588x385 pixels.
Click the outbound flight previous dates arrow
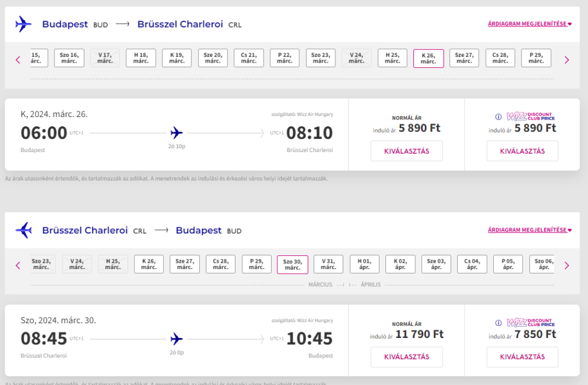(18, 60)
